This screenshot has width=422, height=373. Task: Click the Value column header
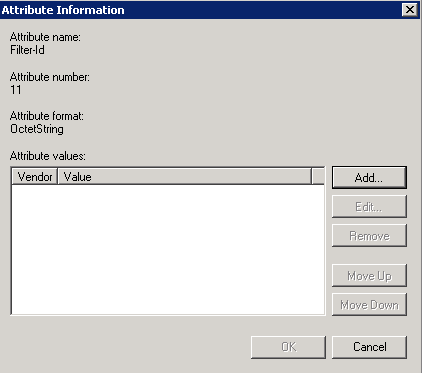184,177
